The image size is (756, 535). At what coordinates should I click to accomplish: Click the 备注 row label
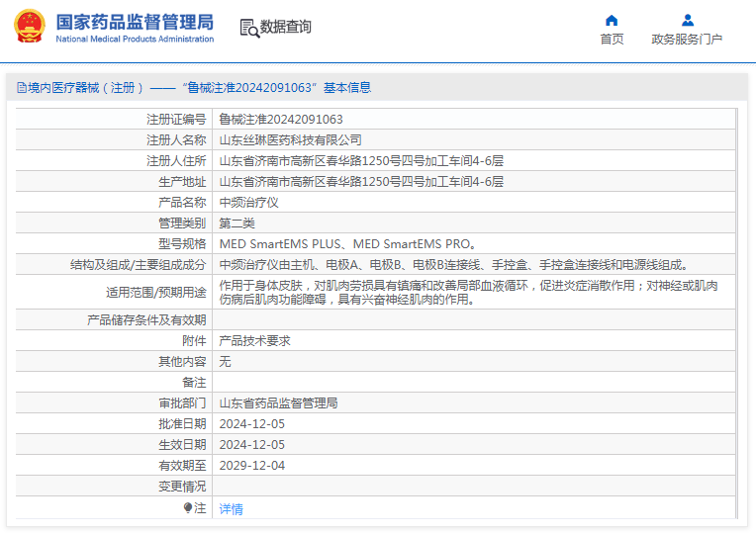click(x=194, y=382)
